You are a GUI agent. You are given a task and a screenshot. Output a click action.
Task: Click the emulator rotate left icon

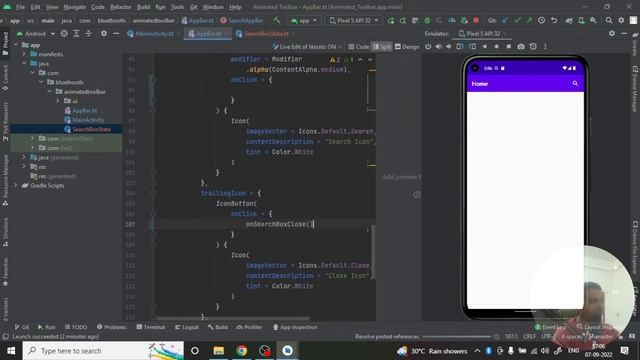pos(460,47)
